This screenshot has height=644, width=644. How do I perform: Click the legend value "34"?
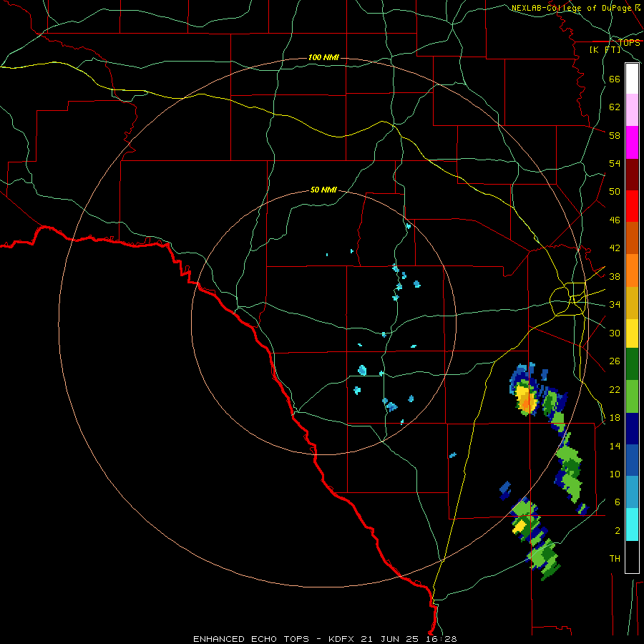point(615,305)
